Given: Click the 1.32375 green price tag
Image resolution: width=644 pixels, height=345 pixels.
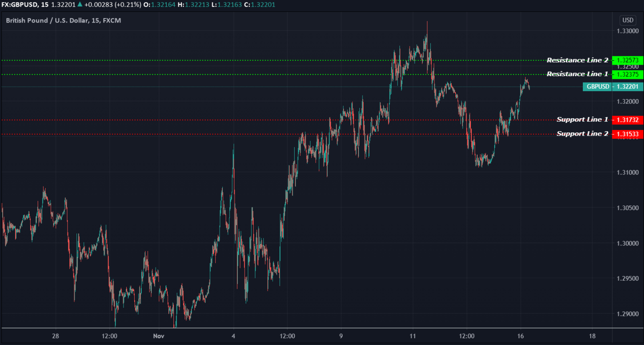Looking at the screenshot, I should (627, 75).
